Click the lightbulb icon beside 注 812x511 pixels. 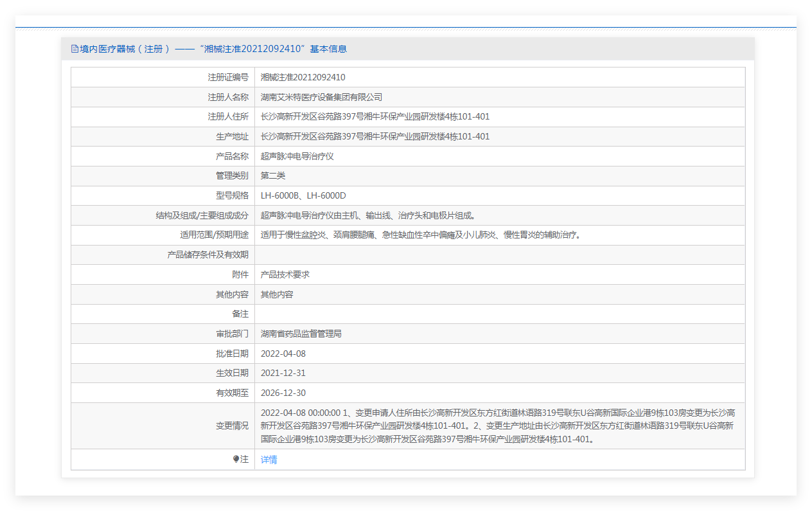(x=236, y=460)
